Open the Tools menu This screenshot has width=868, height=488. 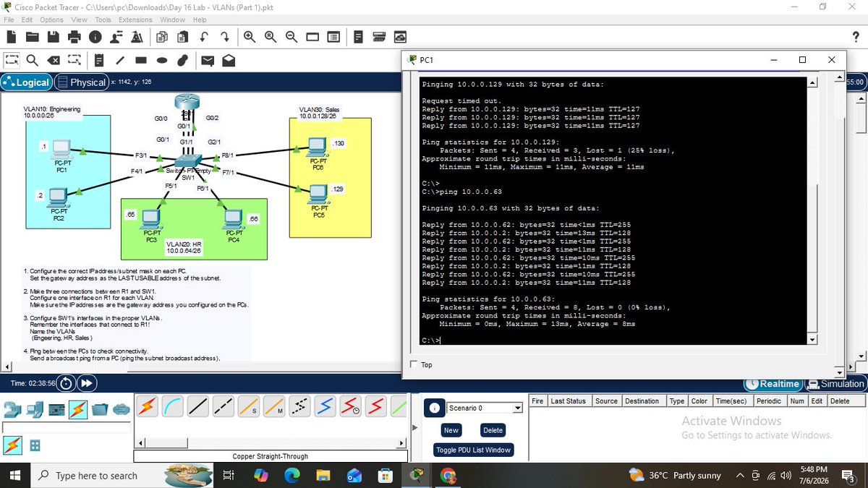coord(103,20)
